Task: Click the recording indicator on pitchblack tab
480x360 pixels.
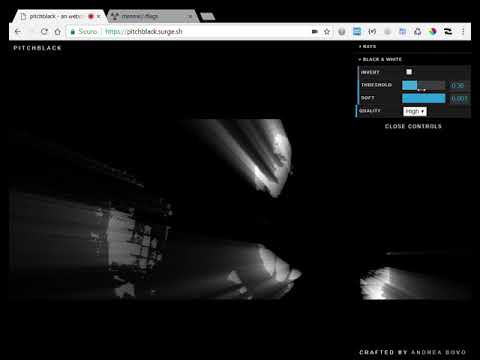Action: (x=91, y=16)
